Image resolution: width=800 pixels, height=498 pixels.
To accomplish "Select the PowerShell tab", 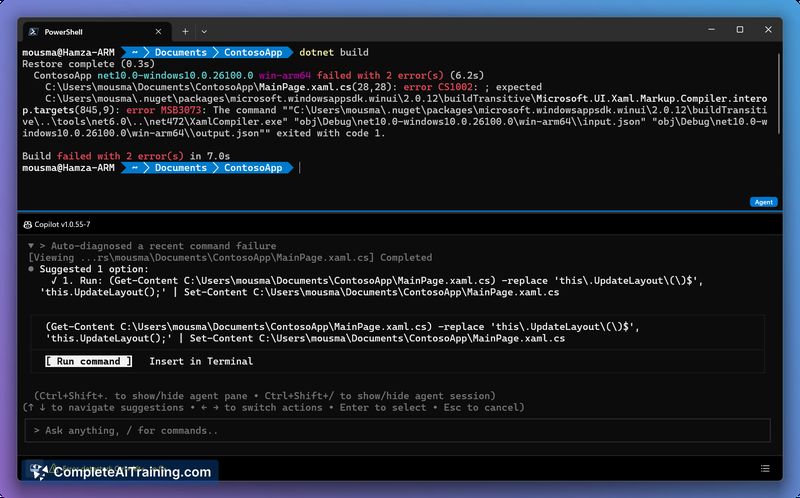I will click(97, 32).
